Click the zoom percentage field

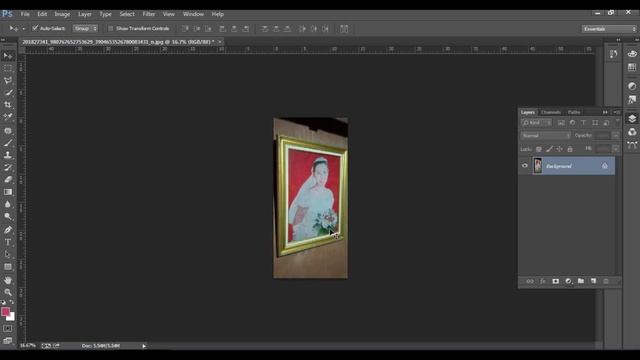tap(27, 346)
